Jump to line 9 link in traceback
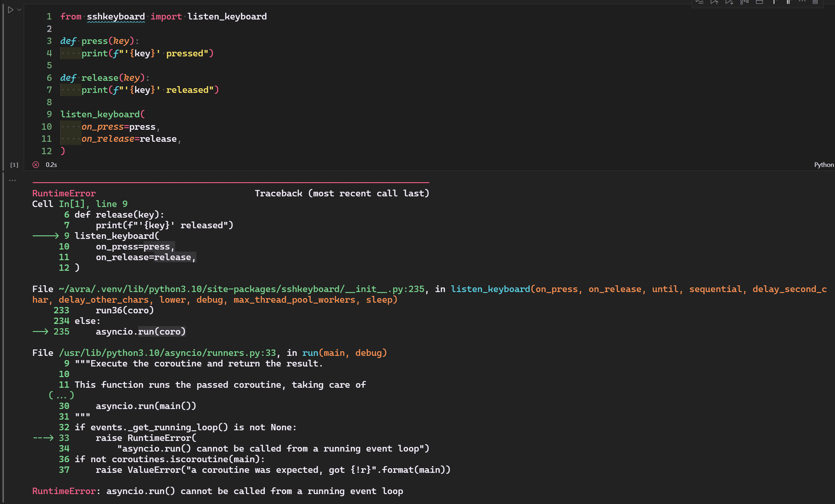The image size is (835, 504). (x=112, y=204)
